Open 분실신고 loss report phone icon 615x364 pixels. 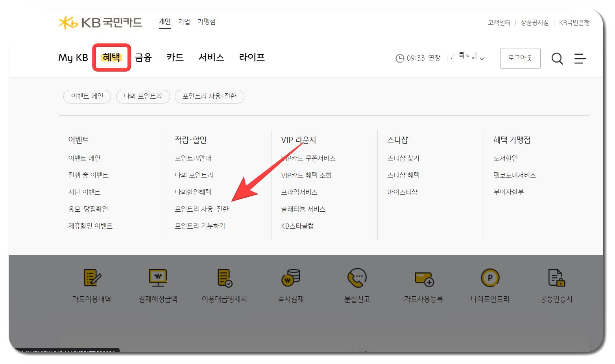tap(356, 285)
